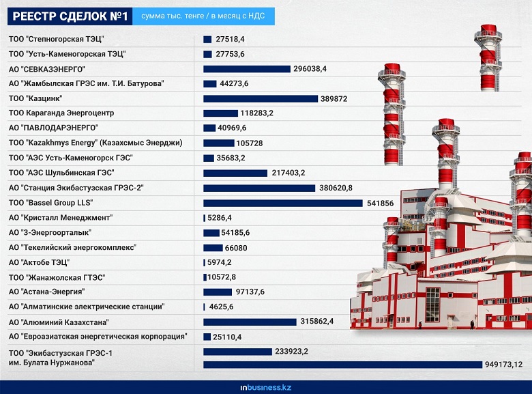Click the АО "Алюминий Казахстана" bar
This screenshot has height=394, width=532.
(x=250, y=322)
